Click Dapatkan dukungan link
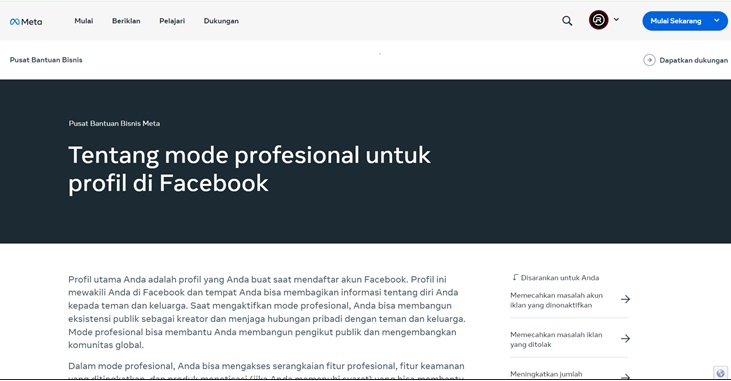 [693, 60]
